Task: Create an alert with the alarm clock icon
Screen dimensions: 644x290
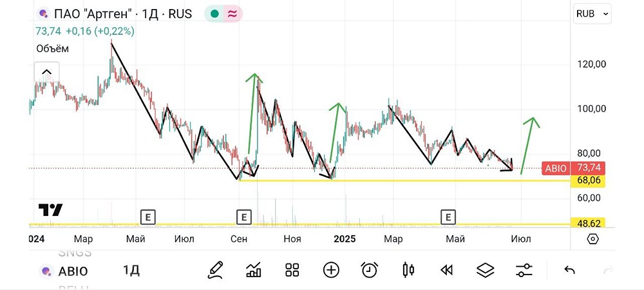Action: [x=370, y=270]
